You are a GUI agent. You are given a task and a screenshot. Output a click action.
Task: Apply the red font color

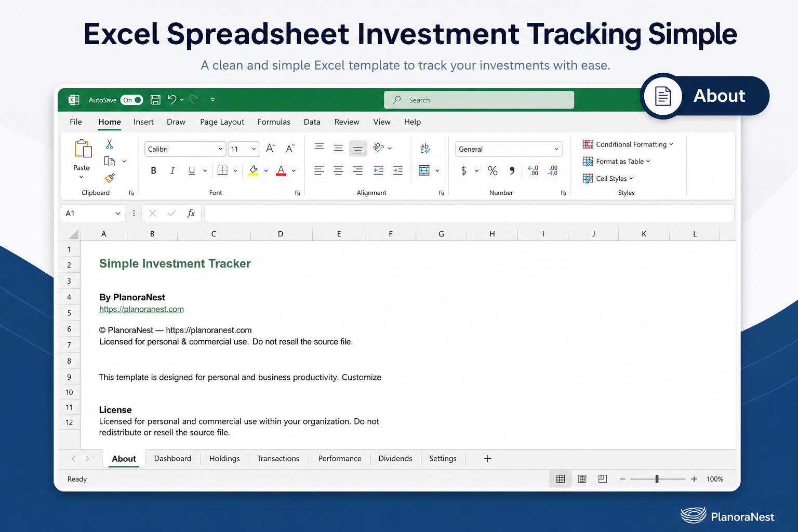point(281,170)
